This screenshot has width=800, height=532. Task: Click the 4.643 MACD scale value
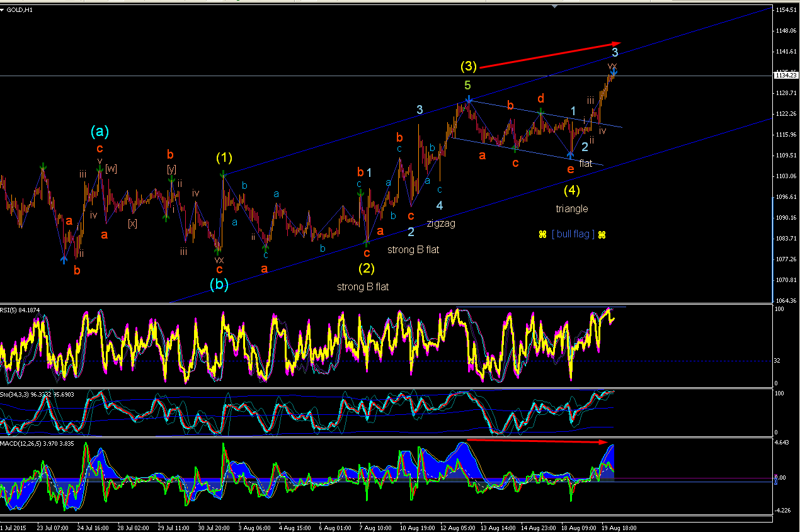(x=783, y=444)
